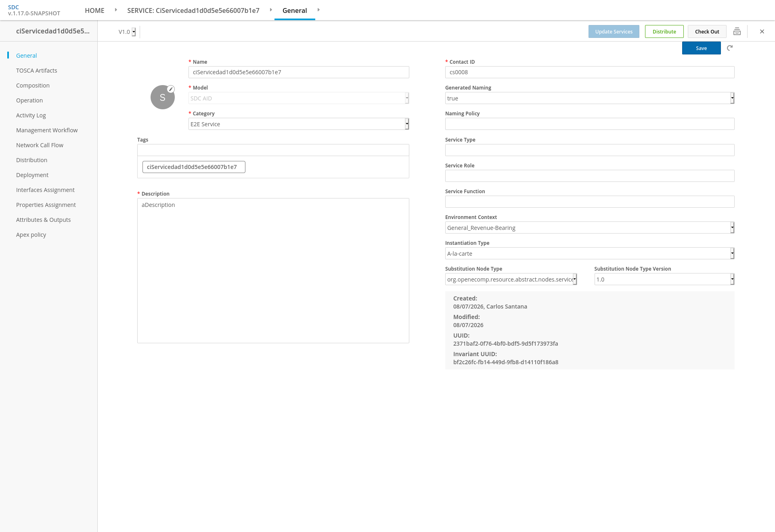Open Network Call Flow section
The width and height of the screenshot is (775, 532).
(x=40, y=145)
